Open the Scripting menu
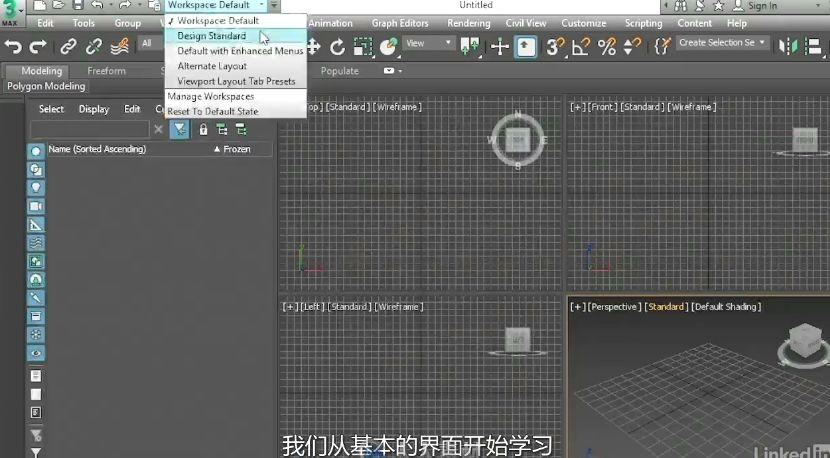This screenshot has height=458, width=830. click(x=643, y=23)
